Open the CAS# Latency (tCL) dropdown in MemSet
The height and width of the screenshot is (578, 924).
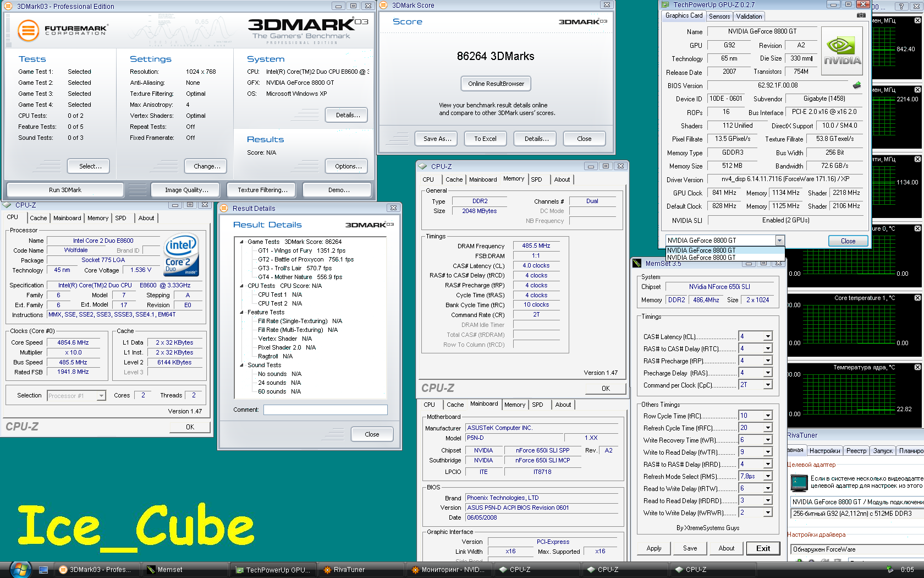pyautogui.click(x=768, y=336)
